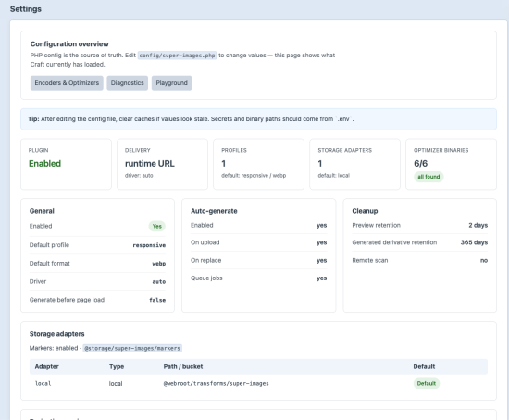Click 'default: responsive / webp' caption
The width and height of the screenshot is (509, 420).
pos(254,176)
